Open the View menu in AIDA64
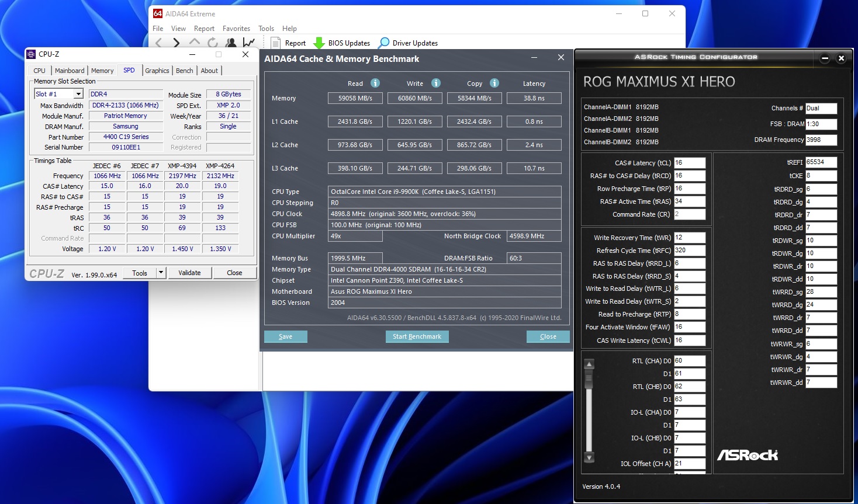This screenshot has height=504, width=858. pos(178,29)
